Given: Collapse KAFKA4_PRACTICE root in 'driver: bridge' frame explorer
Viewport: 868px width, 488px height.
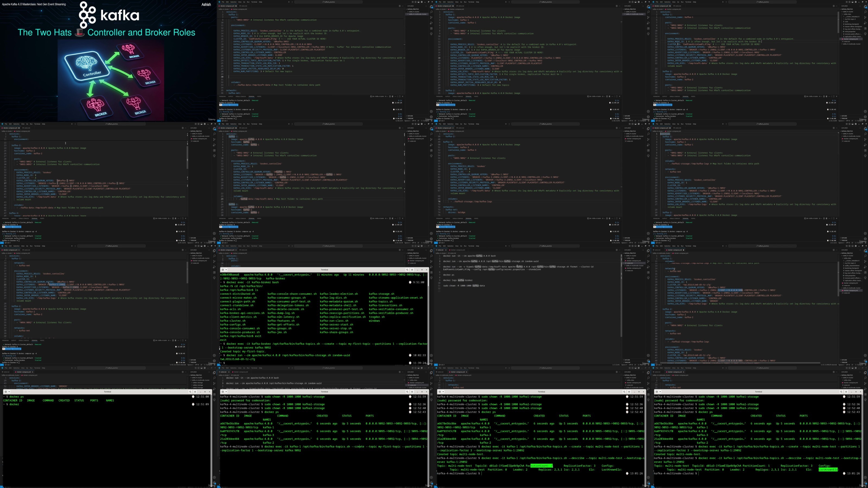Looking at the screenshot, I should [x=630, y=131].
